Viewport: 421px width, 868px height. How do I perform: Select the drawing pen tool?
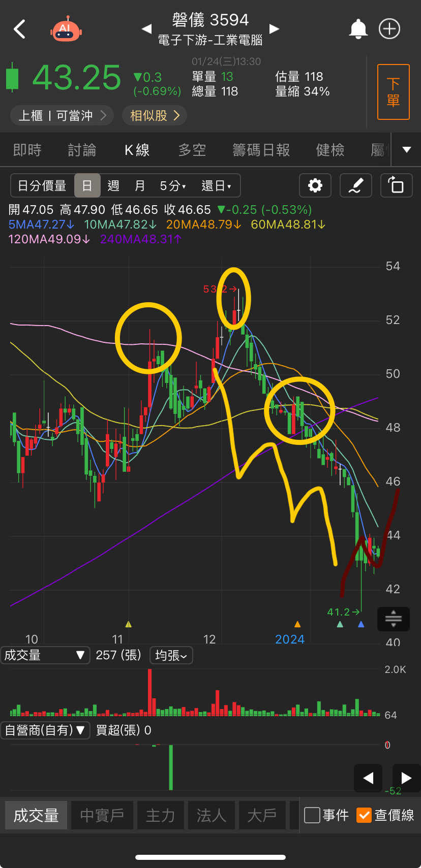[356, 185]
